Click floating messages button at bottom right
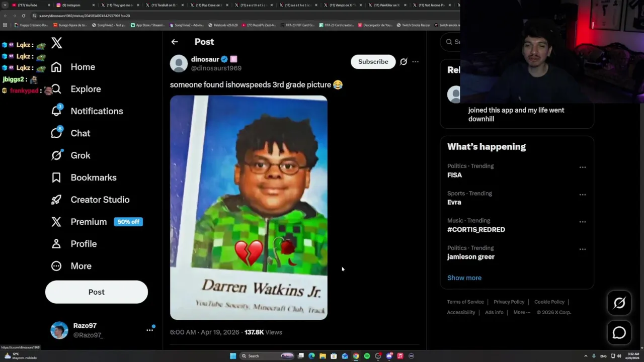The image size is (644, 362). pyautogui.click(x=619, y=333)
